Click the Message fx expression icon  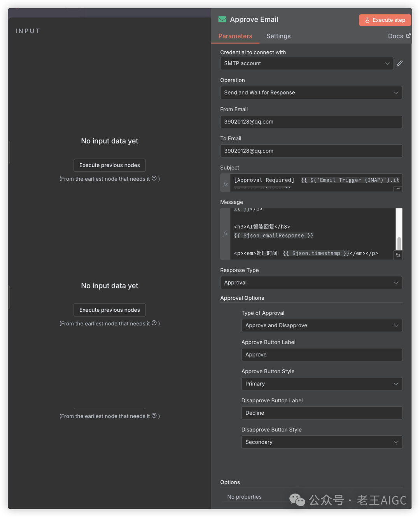225,234
